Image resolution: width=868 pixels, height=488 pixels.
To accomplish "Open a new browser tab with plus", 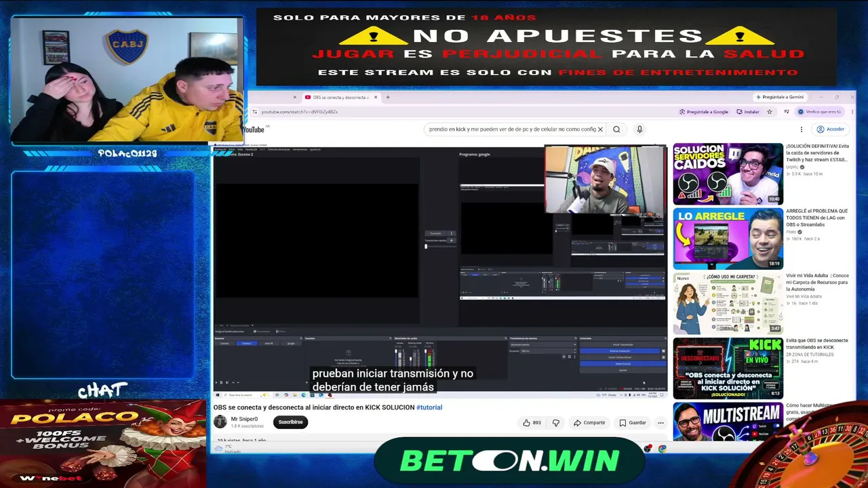I will (388, 98).
